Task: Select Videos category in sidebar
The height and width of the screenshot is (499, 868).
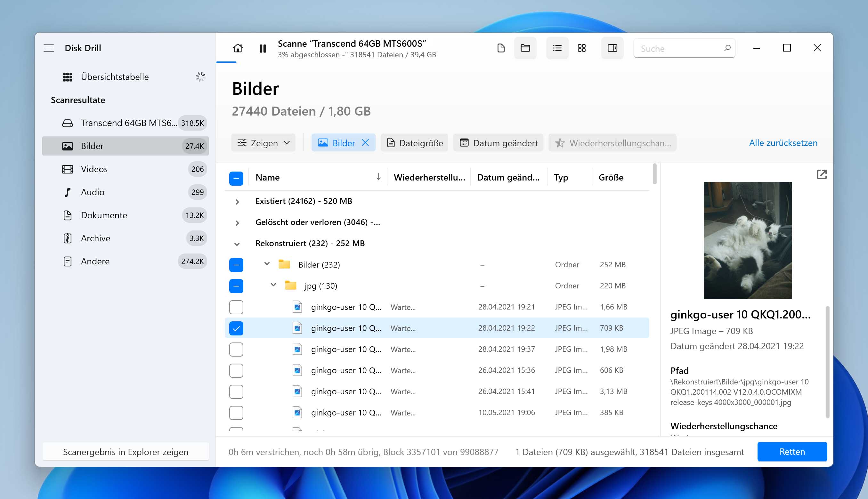Action: [126, 169]
